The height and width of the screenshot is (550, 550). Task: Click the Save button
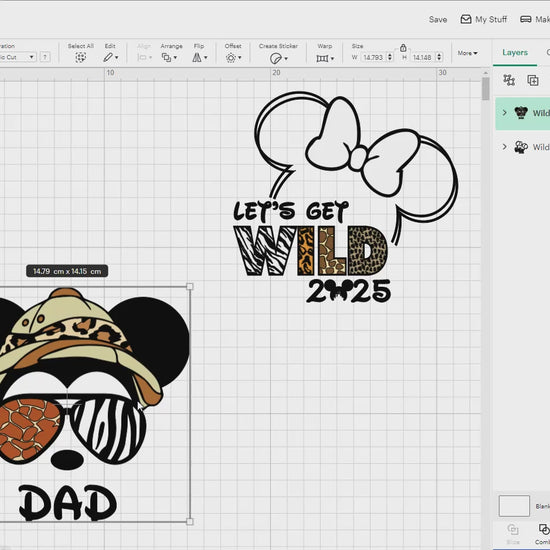(x=438, y=20)
